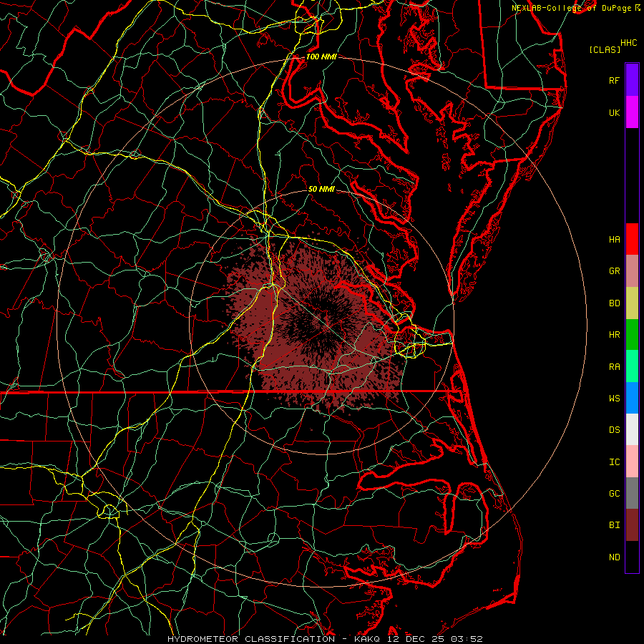Click the RF purple legend swatch
This screenshot has height=644, width=644.
click(632, 79)
